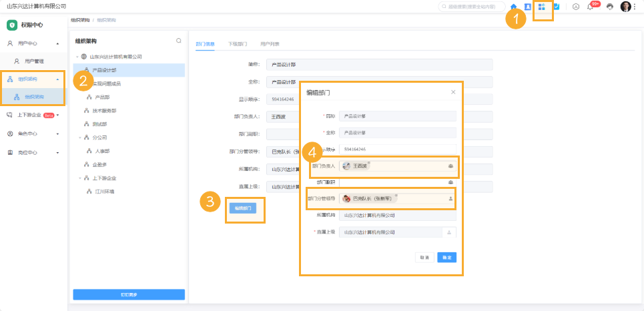Click the 确定 button in dialog

(x=446, y=257)
